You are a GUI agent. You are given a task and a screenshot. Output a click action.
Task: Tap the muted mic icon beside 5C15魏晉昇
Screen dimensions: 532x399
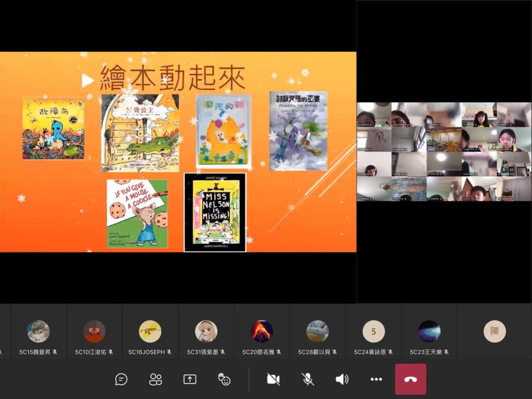(x=55, y=352)
